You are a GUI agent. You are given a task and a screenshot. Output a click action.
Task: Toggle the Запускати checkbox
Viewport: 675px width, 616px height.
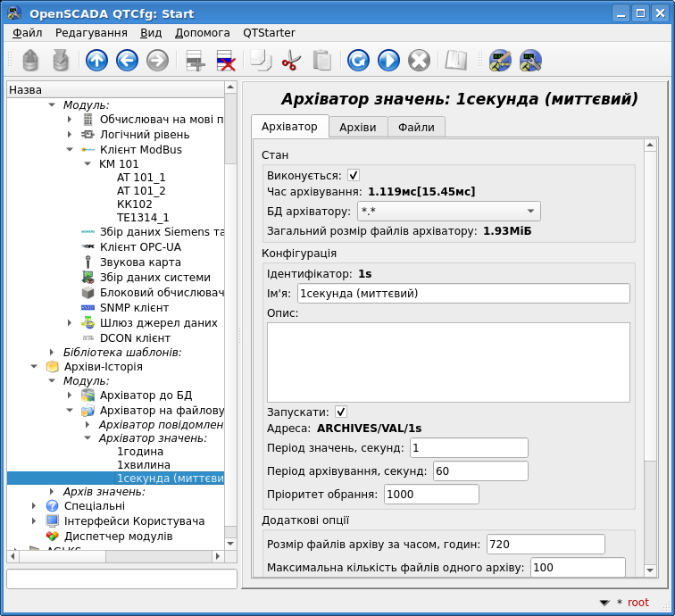341,412
